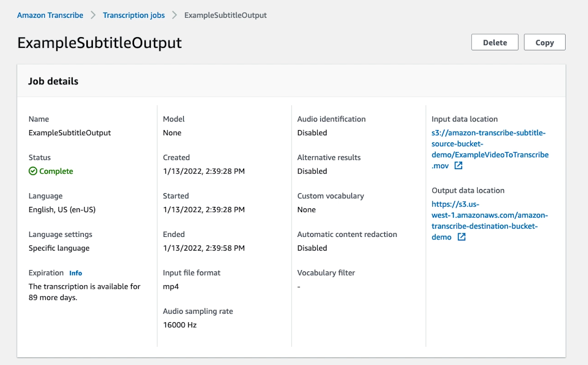This screenshot has height=365, width=588.
Task: Click the ExampleSubtitleOutput breadcrumb text
Action: 225,15
